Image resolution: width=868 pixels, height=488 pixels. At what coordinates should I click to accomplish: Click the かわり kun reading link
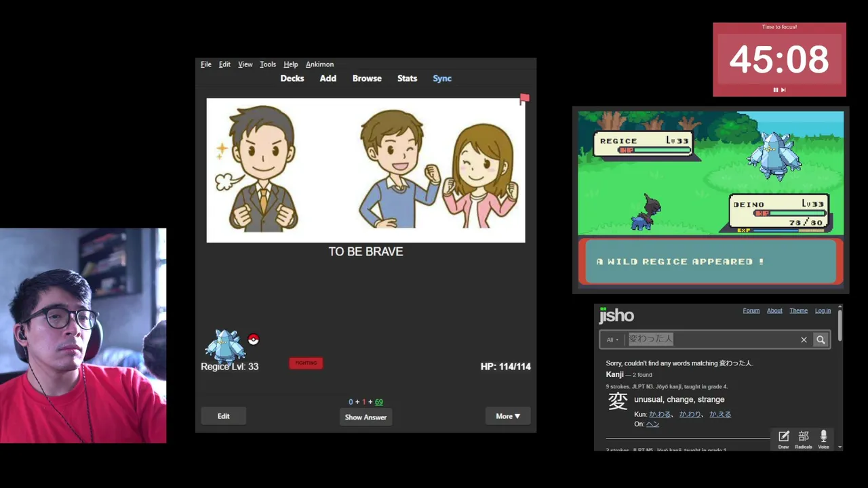click(x=690, y=414)
